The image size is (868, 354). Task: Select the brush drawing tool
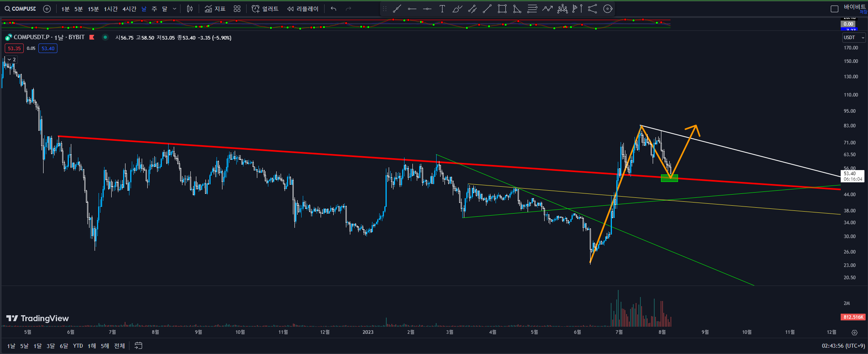[457, 9]
